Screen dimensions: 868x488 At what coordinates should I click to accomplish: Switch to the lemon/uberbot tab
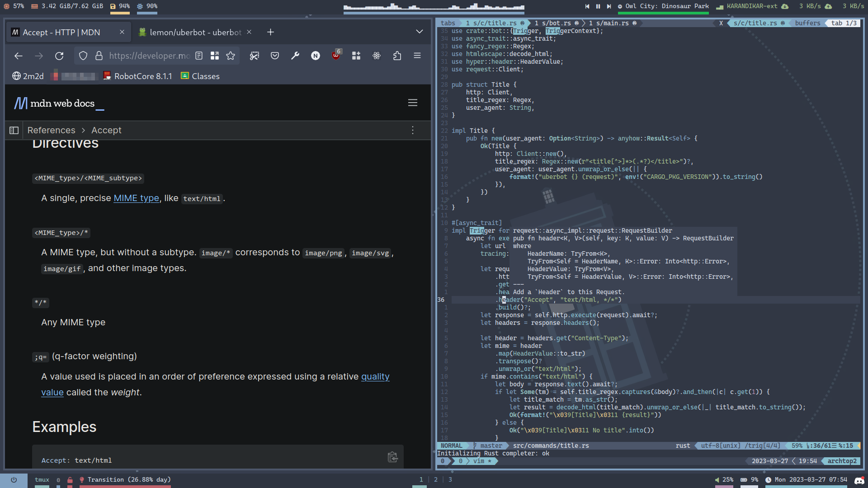(x=195, y=32)
